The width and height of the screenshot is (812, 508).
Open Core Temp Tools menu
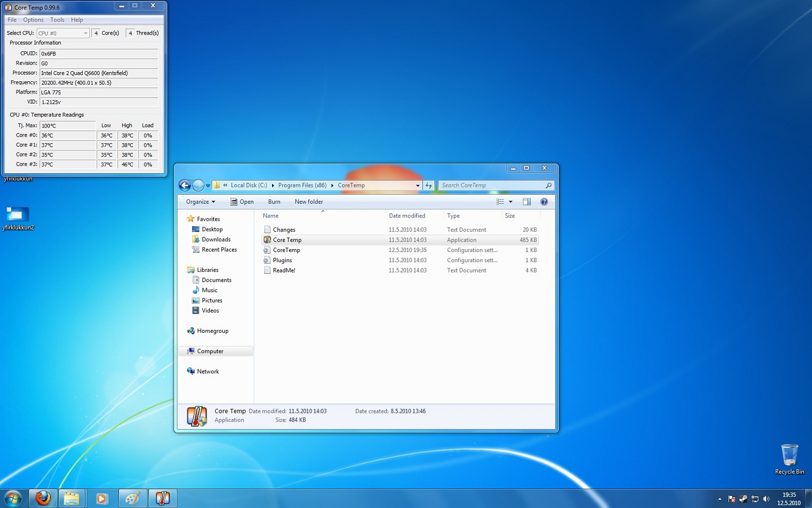click(x=57, y=20)
